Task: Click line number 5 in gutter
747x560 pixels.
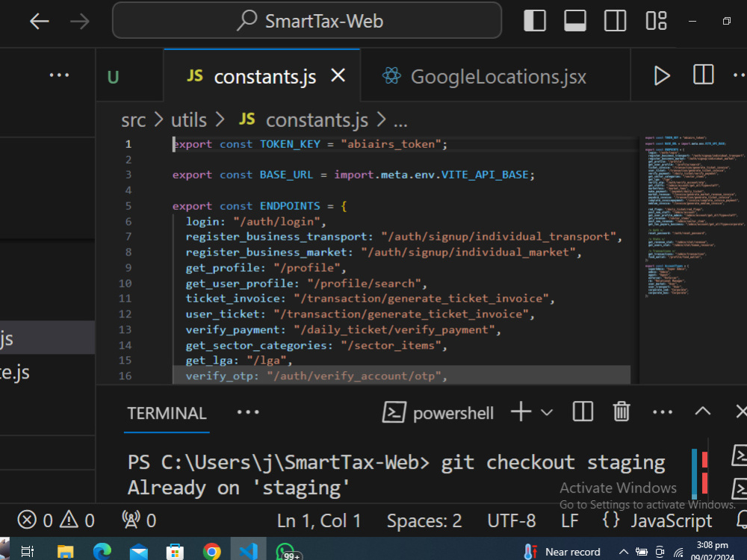Action: click(x=128, y=206)
